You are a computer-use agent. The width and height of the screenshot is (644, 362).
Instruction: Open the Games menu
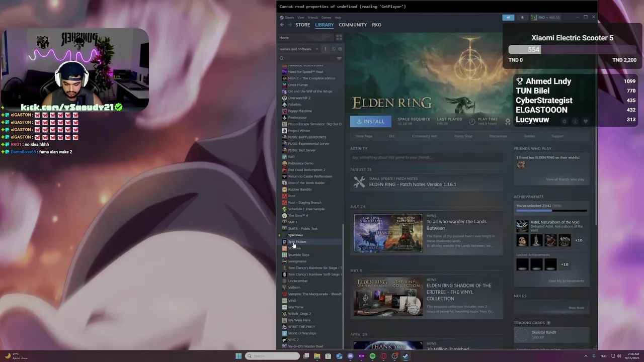pyautogui.click(x=327, y=18)
